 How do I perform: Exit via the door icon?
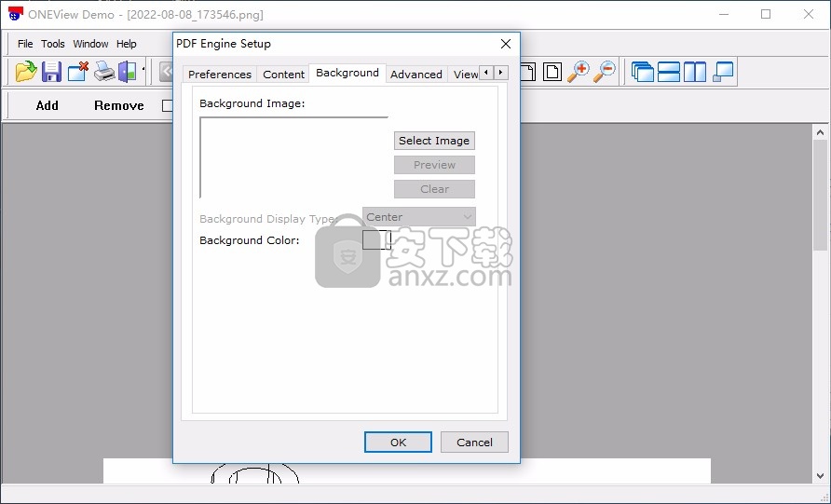tap(128, 72)
